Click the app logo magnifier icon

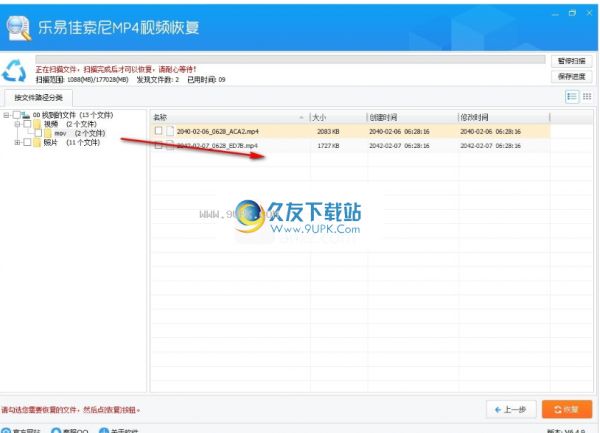(x=18, y=28)
